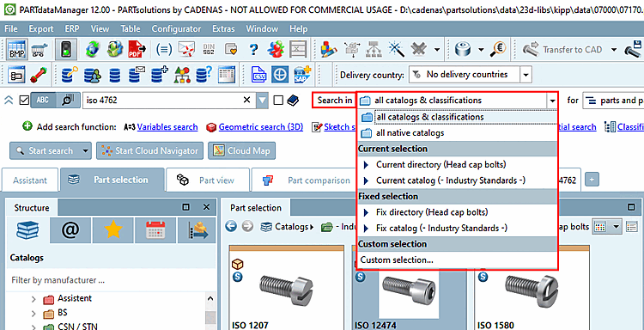Viewport: 644px width, 330px height.
Task: Clear the search text with X
Action: click(x=246, y=101)
